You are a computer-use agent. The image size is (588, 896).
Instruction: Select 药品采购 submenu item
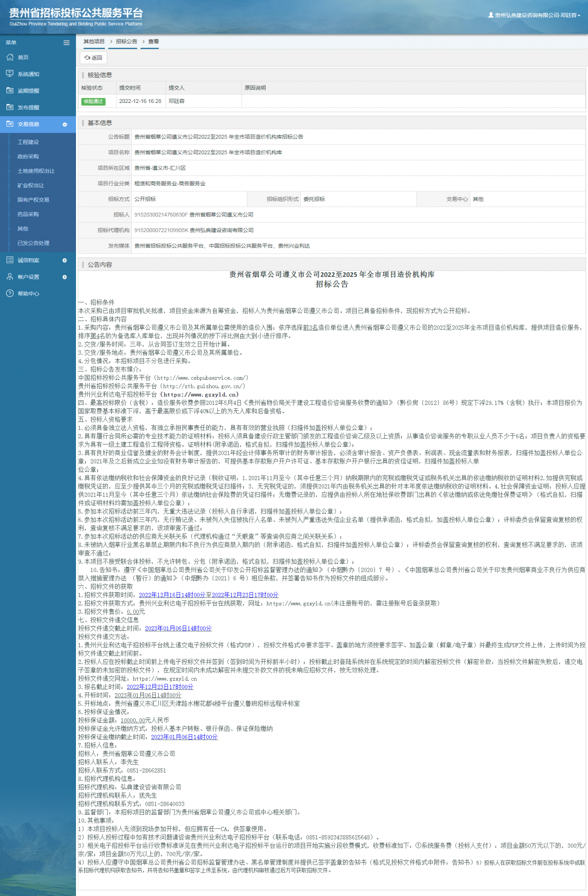click(x=28, y=214)
